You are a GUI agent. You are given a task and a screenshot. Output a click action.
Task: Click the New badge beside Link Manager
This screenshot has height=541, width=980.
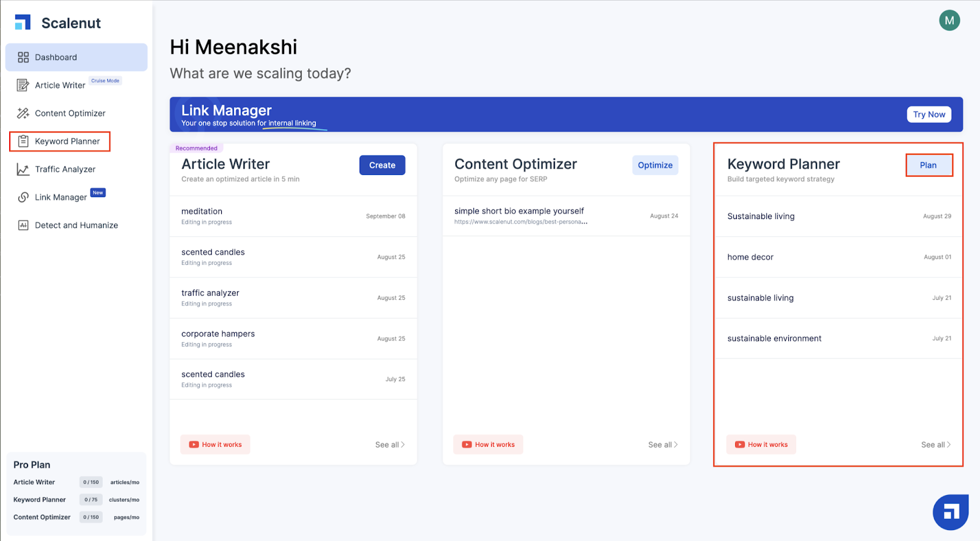98,193
